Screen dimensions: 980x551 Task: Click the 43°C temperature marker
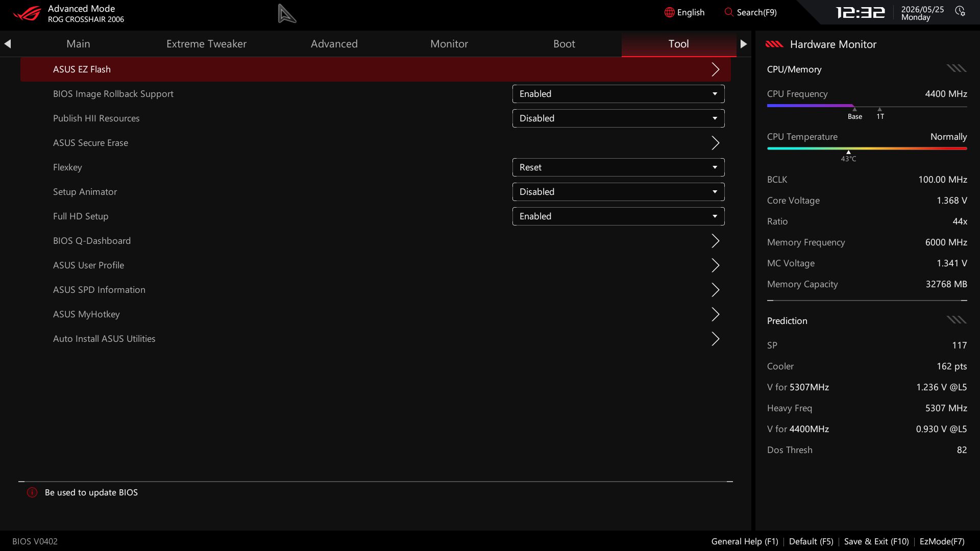[x=848, y=157]
